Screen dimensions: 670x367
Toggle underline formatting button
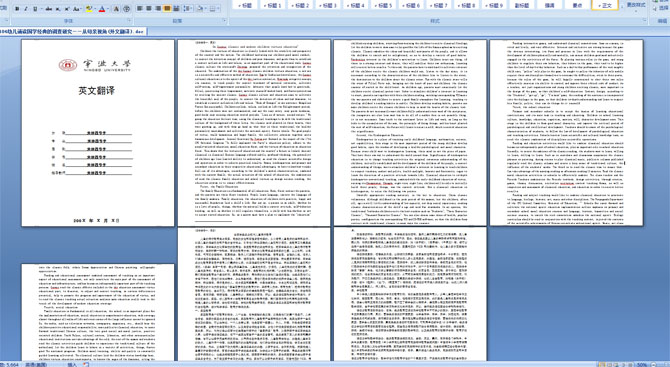(35, 9)
